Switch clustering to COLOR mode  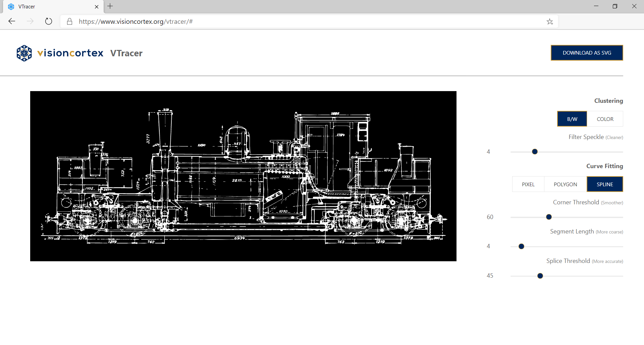point(605,119)
